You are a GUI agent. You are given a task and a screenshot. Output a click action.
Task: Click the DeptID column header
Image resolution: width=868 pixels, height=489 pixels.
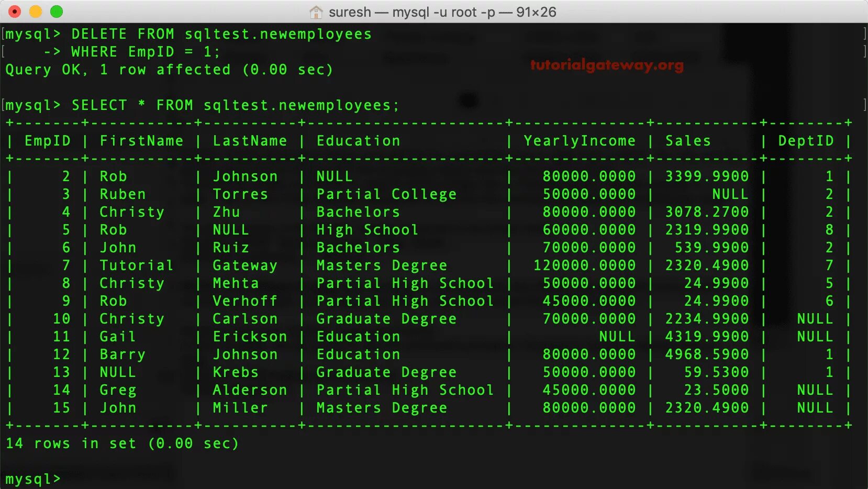(806, 141)
